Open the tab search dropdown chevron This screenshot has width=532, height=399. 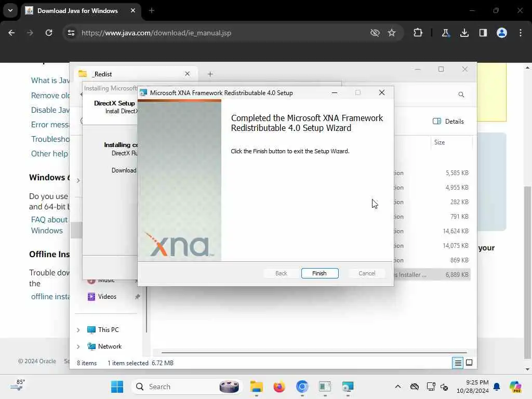(x=10, y=10)
